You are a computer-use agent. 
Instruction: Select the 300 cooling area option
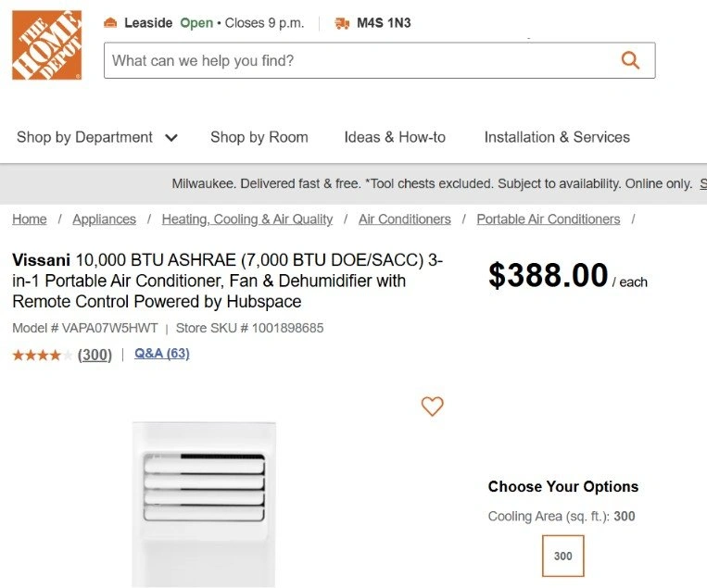click(x=562, y=556)
